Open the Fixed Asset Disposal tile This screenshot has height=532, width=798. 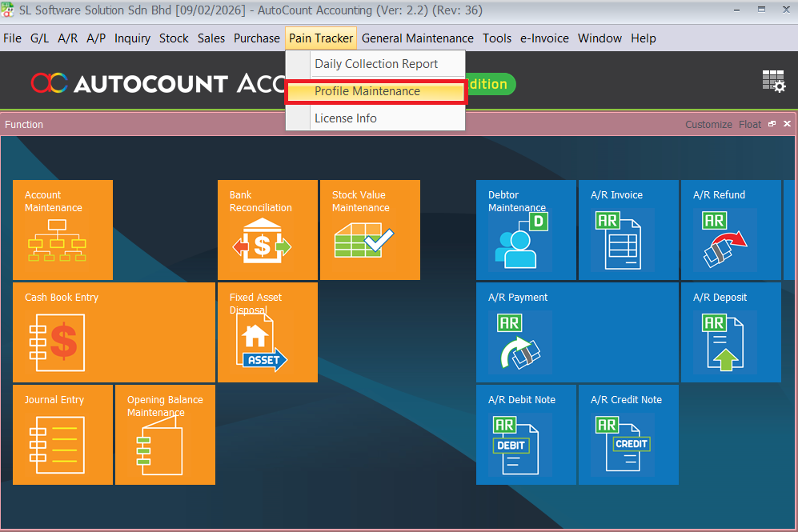(x=267, y=332)
